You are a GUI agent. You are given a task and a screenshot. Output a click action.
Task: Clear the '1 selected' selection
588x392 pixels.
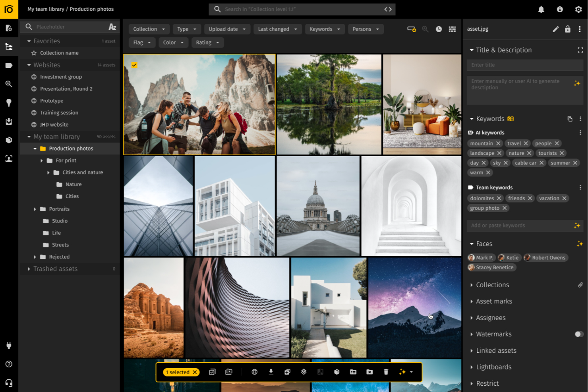195,372
